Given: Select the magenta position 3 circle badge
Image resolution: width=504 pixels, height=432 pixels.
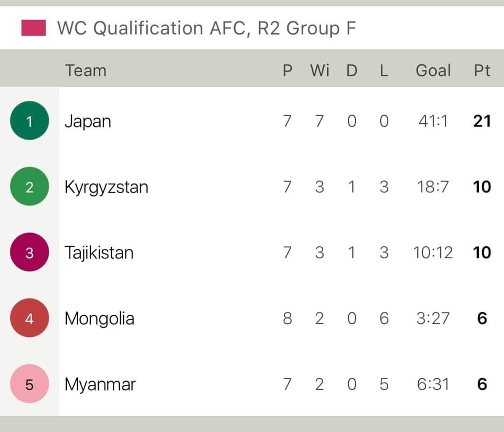Looking at the screenshot, I should (29, 252).
